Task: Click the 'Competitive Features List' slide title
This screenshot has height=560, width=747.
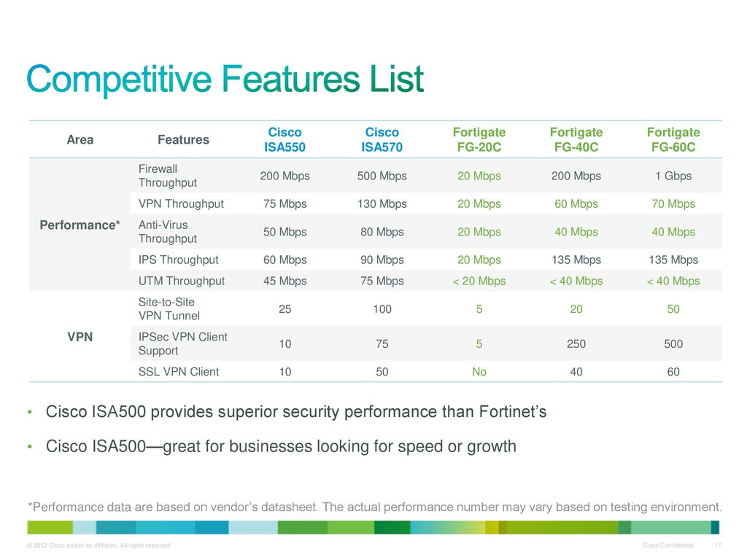Action: pyautogui.click(x=225, y=79)
